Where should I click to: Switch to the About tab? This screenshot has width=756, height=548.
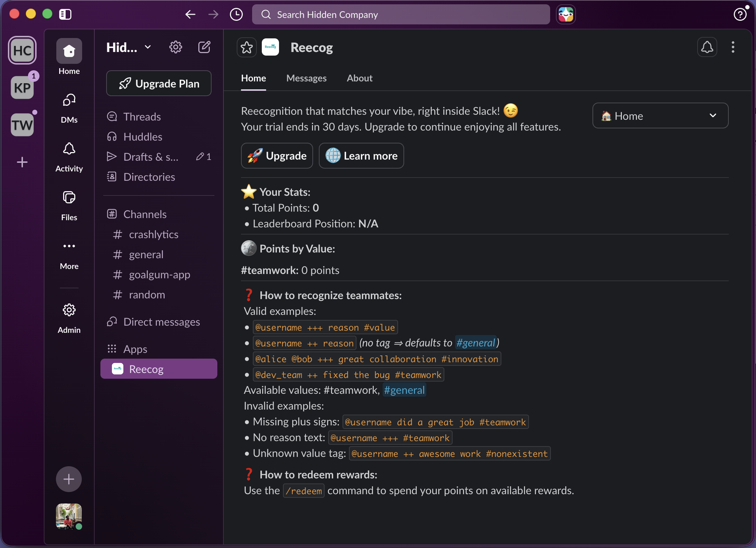pos(360,78)
